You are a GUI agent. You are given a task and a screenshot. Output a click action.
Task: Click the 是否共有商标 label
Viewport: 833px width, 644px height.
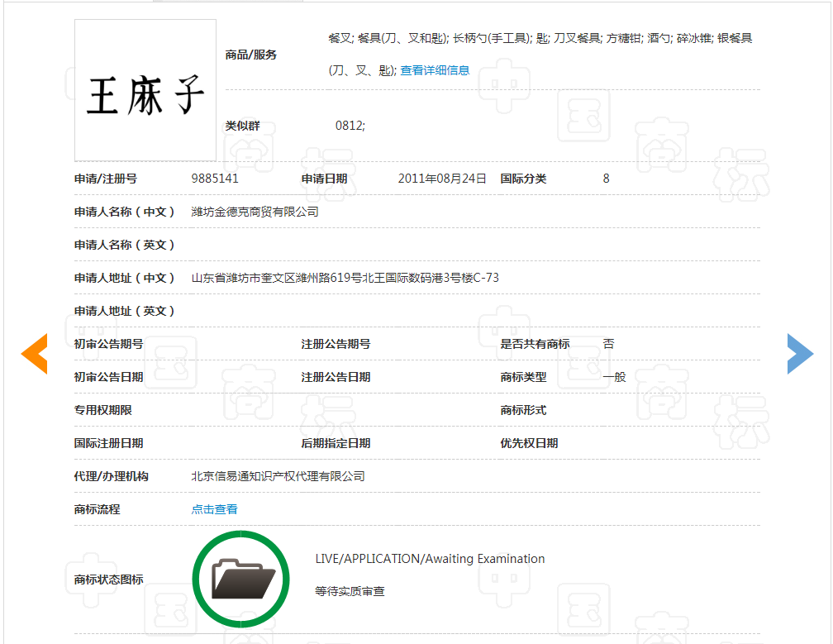tap(535, 344)
